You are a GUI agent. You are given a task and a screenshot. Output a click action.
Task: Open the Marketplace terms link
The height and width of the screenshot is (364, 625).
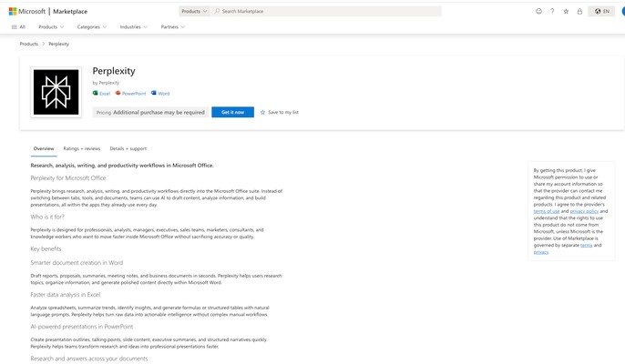click(587, 245)
